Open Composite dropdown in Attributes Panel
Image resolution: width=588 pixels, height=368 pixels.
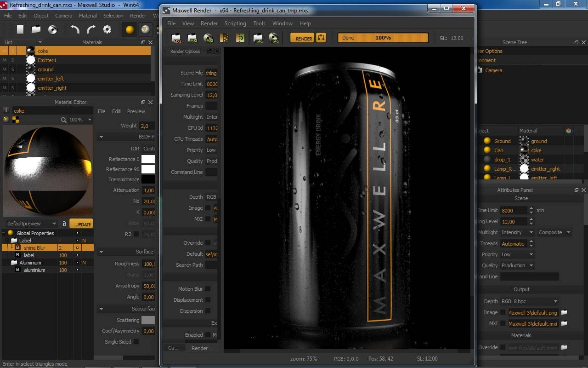point(554,232)
